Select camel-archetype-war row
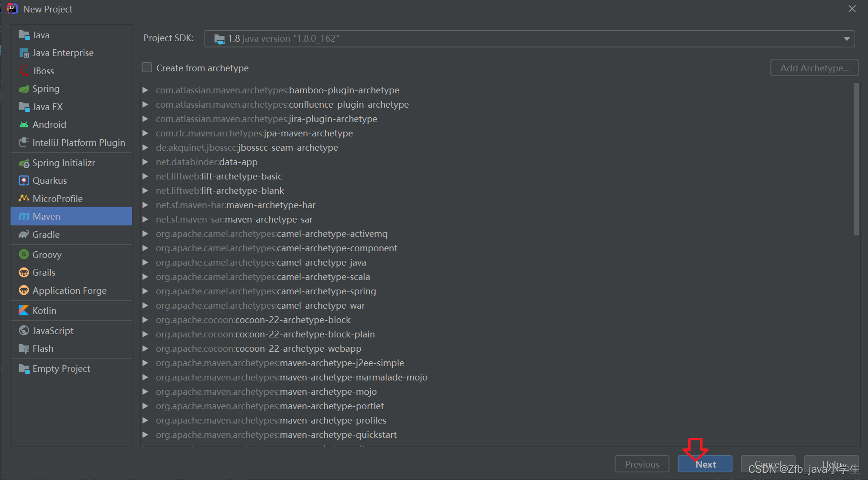 point(496,305)
